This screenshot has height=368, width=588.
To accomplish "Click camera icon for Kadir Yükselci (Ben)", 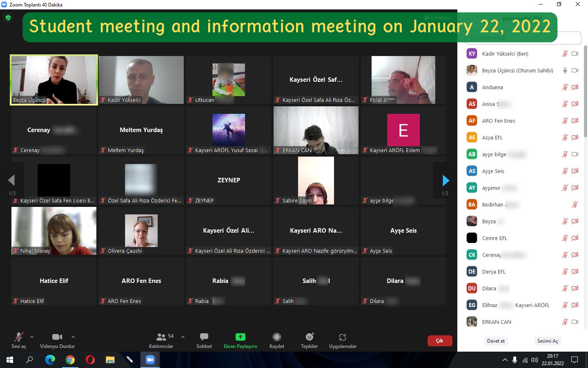I will (x=575, y=54).
